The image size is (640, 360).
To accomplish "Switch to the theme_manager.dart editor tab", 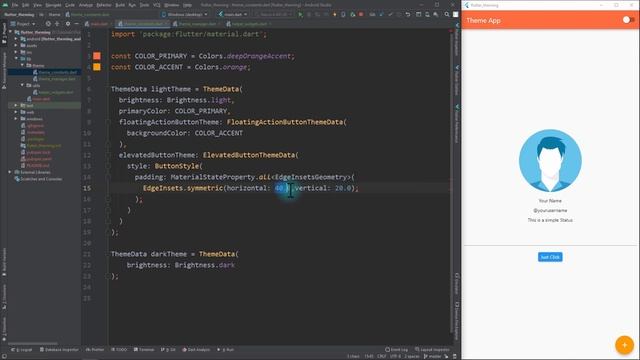I will (x=197, y=24).
